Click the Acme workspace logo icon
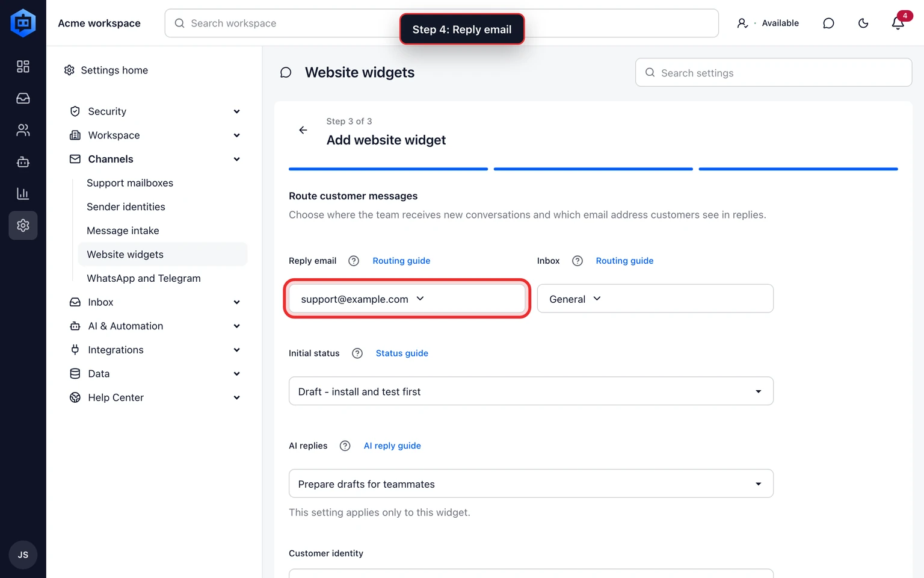 23,23
